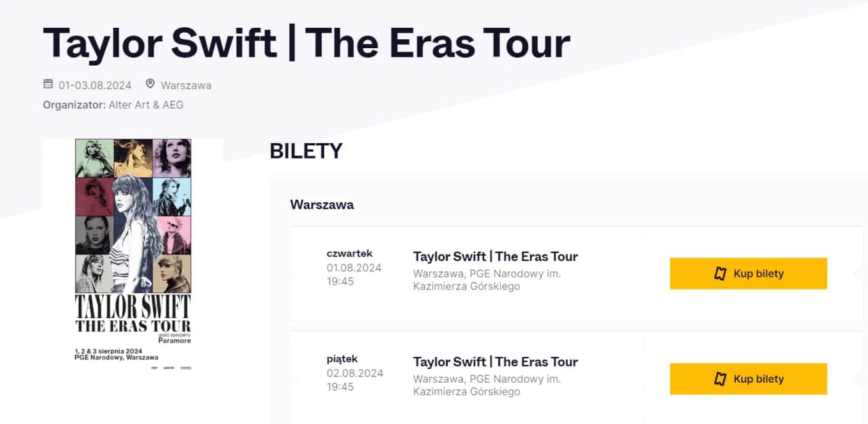The height and width of the screenshot is (424, 868).
Task: Buy tickets for the 01.08.2024 czwartek show
Action: 748,273
